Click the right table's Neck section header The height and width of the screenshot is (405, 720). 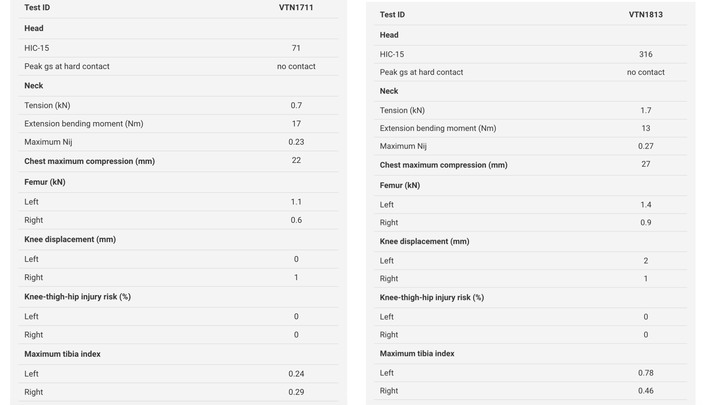point(389,91)
